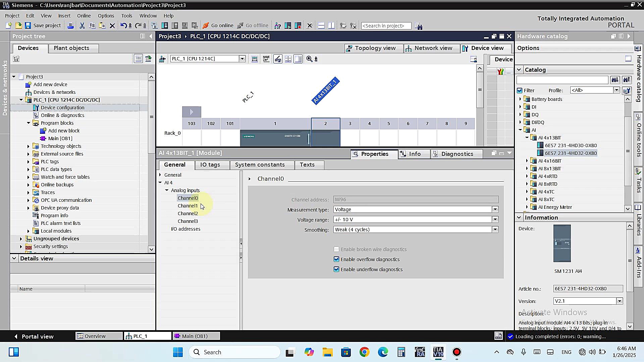Click Split editor space horizontally icon

click(x=321, y=25)
